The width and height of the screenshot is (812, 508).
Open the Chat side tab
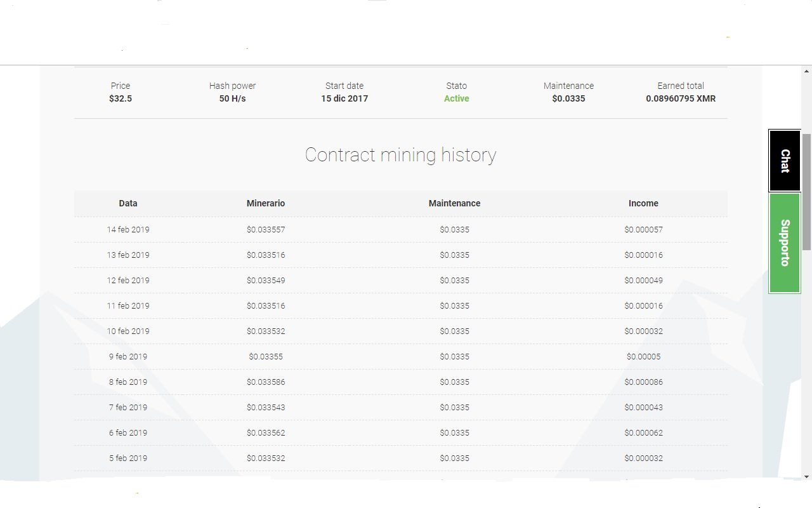(x=785, y=161)
